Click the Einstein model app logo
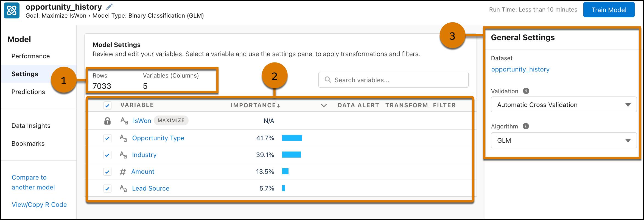The image size is (644, 220). click(12, 10)
